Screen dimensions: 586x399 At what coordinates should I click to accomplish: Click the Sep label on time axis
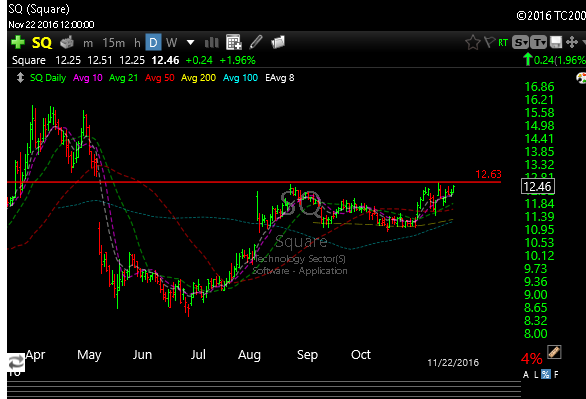click(307, 355)
